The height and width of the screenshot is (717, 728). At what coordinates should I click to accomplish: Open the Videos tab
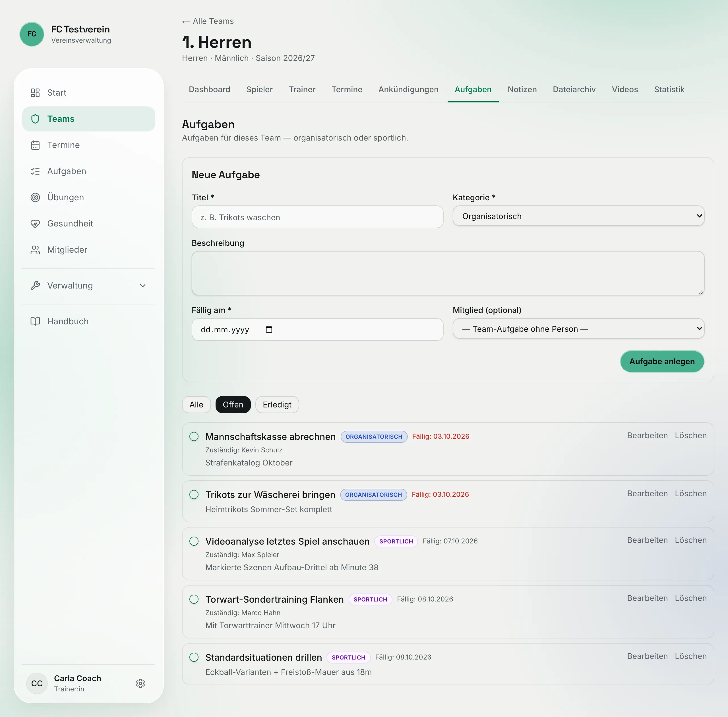[624, 89]
